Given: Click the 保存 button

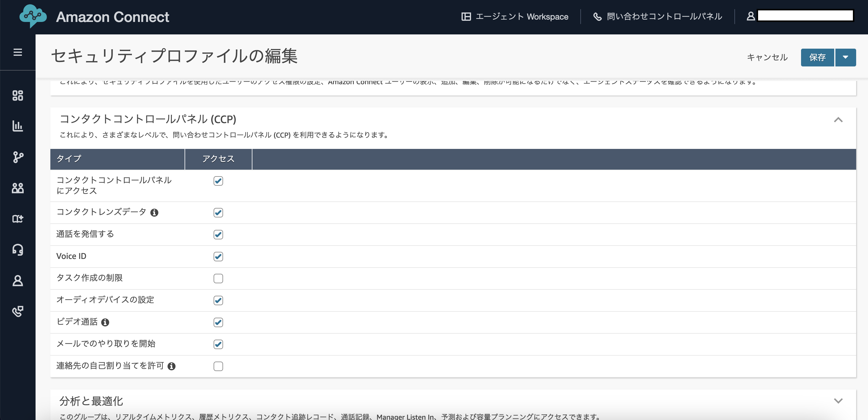Looking at the screenshot, I should [817, 57].
